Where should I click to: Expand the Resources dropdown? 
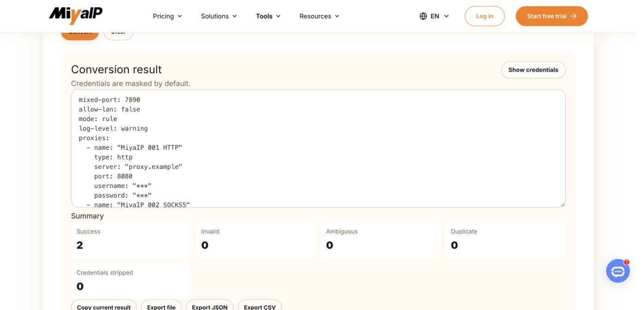[319, 16]
